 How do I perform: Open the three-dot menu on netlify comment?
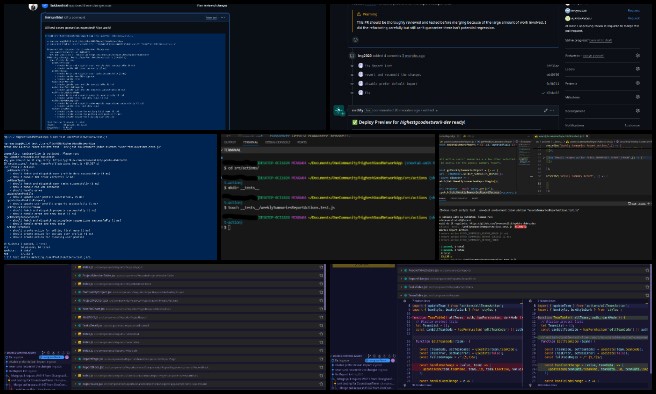pyautogui.click(x=552, y=110)
